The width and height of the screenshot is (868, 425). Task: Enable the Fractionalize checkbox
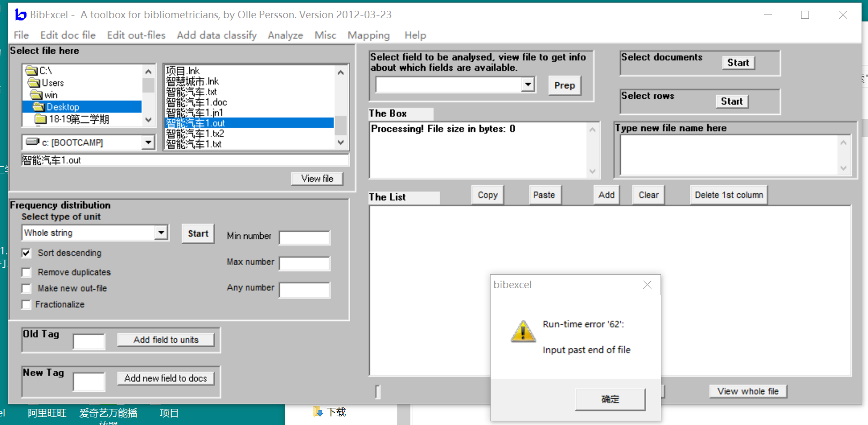26,304
